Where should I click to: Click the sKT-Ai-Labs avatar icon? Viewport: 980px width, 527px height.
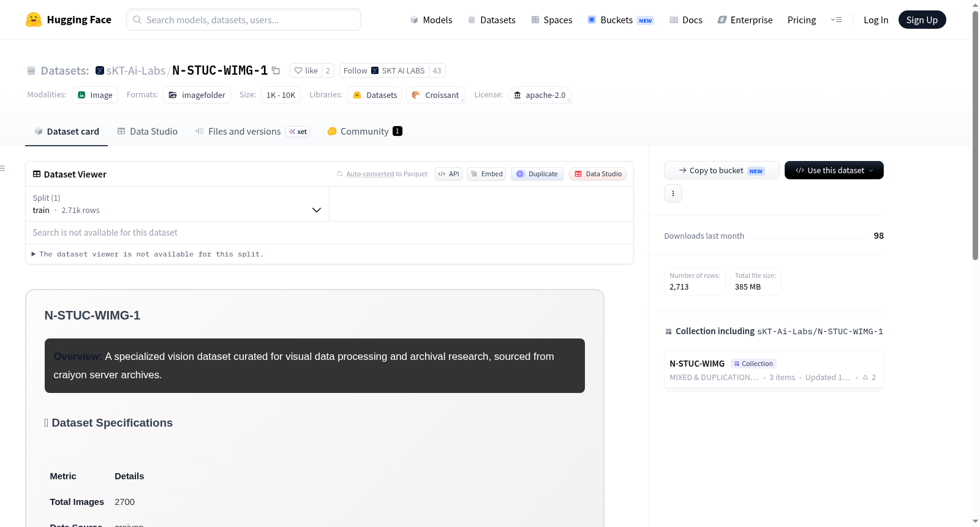click(100, 70)
